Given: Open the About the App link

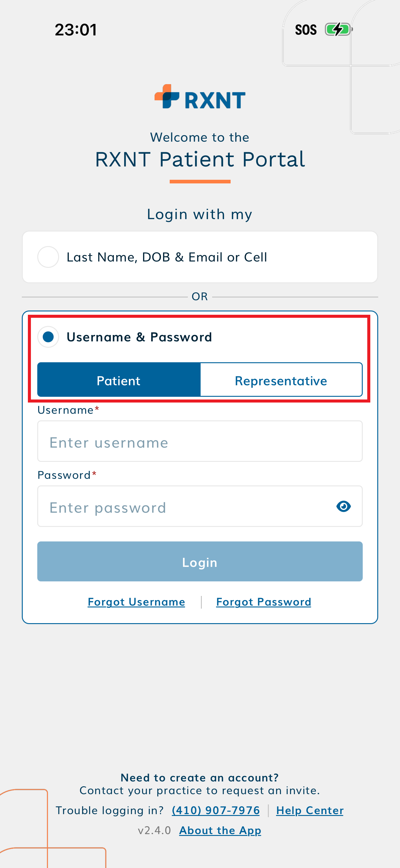Looking at the screenshot, I should [x=220, y=830].
